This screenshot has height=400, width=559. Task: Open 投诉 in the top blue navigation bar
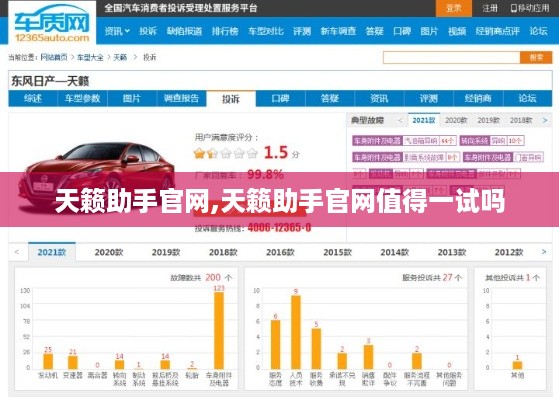148,31
